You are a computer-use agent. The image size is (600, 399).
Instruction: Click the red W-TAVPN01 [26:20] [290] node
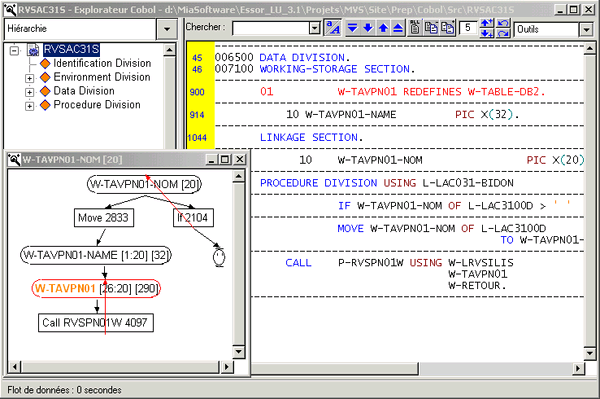click(x=96, y=288)
